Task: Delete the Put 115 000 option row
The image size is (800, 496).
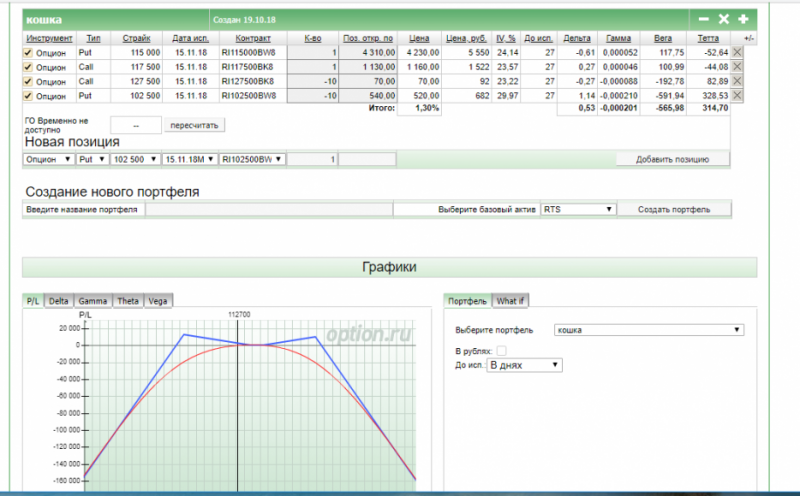Action: pyautogui.click(x=738, y=51)
